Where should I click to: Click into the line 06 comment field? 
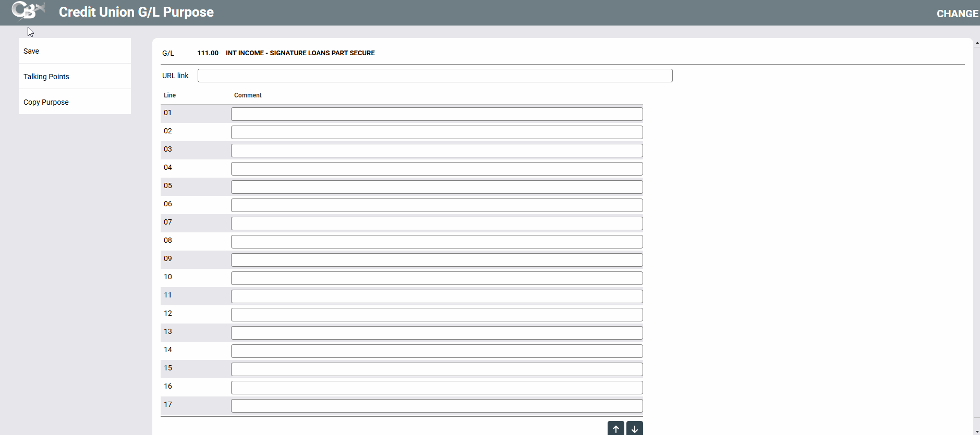(x=437, y=205)
